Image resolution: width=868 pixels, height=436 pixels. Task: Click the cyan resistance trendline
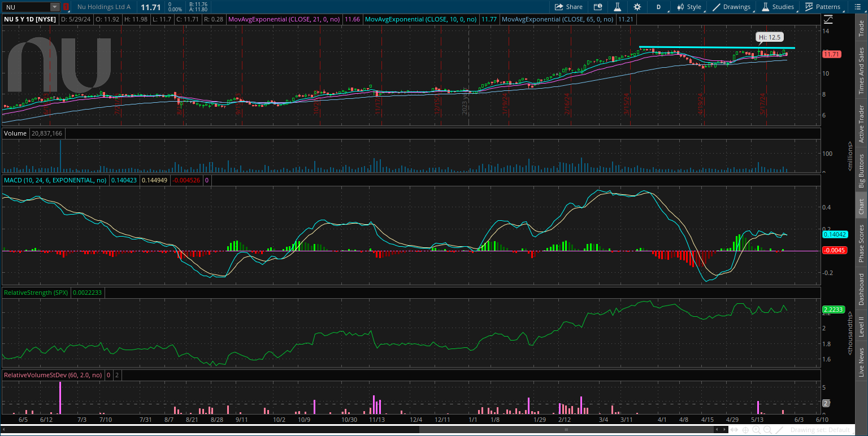[717, 47]
